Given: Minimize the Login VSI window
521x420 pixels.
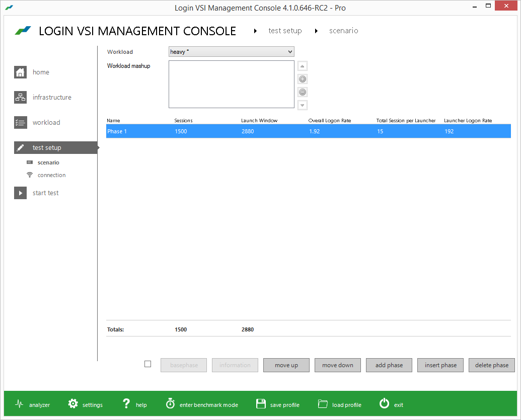Looking at the screenshot, I should click(475, 7).
